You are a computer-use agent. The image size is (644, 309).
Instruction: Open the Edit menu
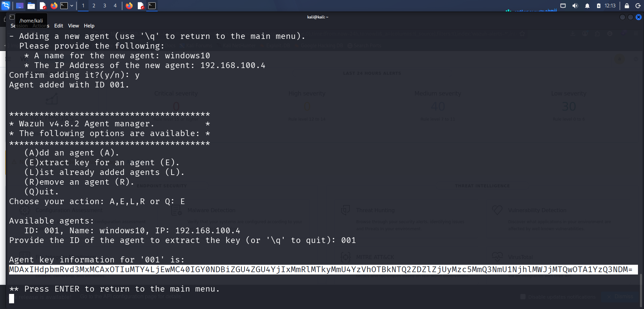pos(59,26)
